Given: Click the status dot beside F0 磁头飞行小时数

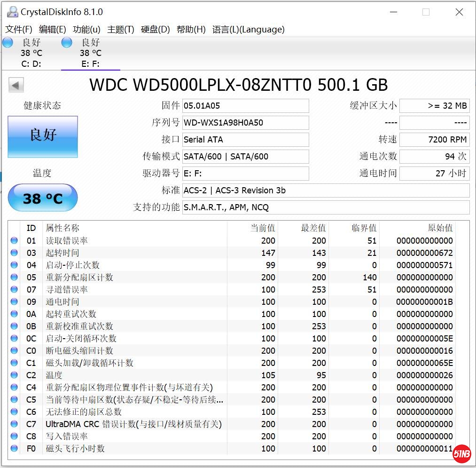Looking at the screenshot, I should pos(14,448).
